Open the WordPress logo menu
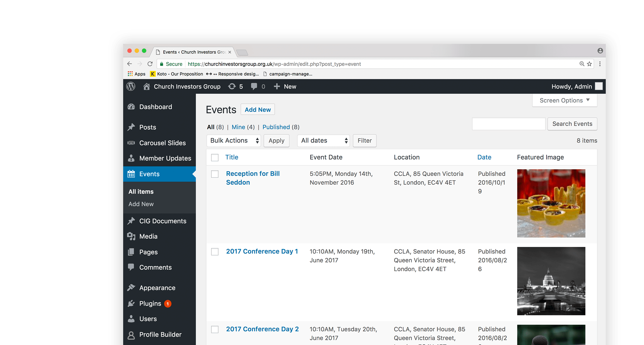Image resolution: width=644 pixels, height=345 pixels. click(131, 86)
